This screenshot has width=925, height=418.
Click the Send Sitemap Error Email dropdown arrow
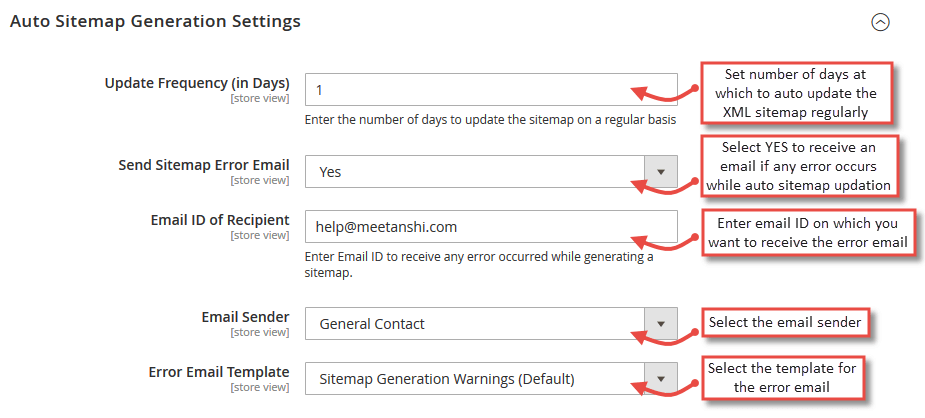661,172
